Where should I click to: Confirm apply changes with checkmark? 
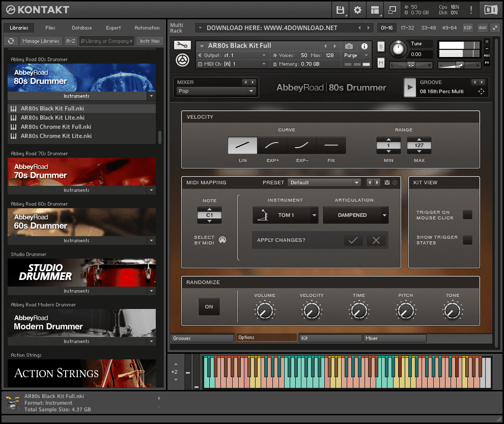[x=353, y=240]
